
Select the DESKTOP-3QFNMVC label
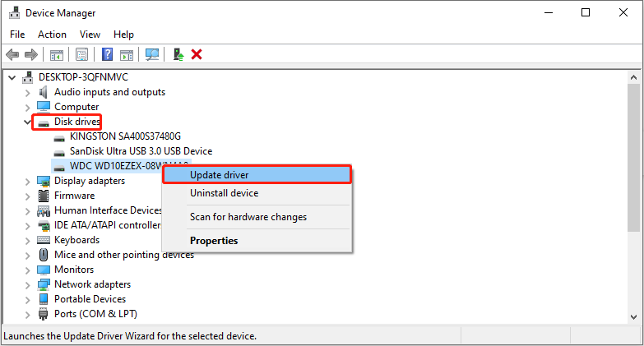tap(83, 77)
